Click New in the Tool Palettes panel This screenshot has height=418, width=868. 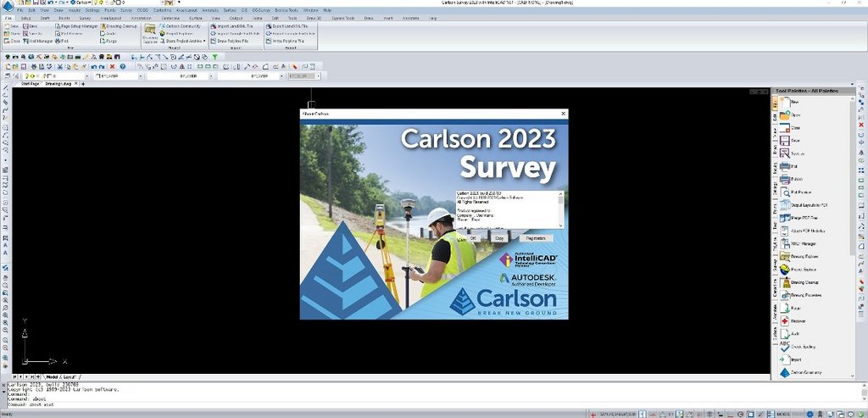coord(791,102)
